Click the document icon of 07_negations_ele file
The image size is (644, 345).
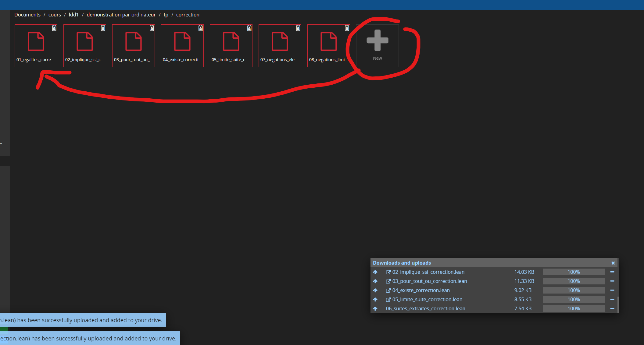pos(280,41)
